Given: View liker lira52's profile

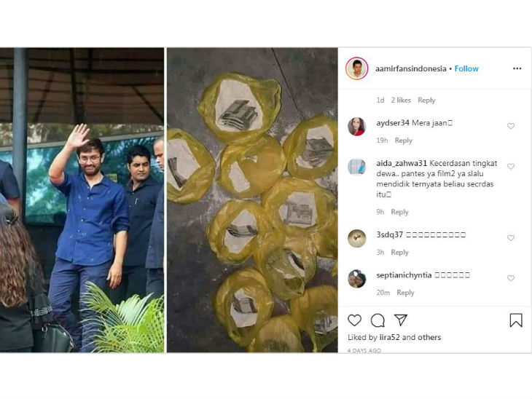Looking at the screenshot, I should [x=390, y=337].
